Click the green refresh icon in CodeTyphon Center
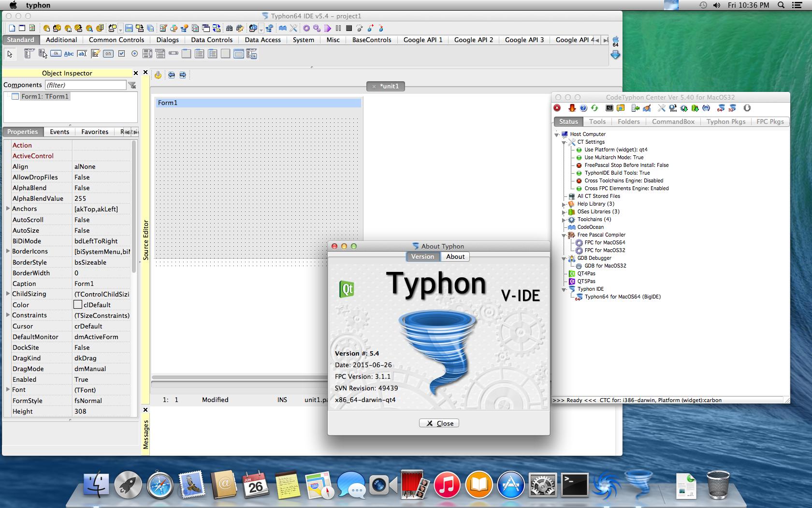The image size is (812, 508). click(x=594, y=108)
